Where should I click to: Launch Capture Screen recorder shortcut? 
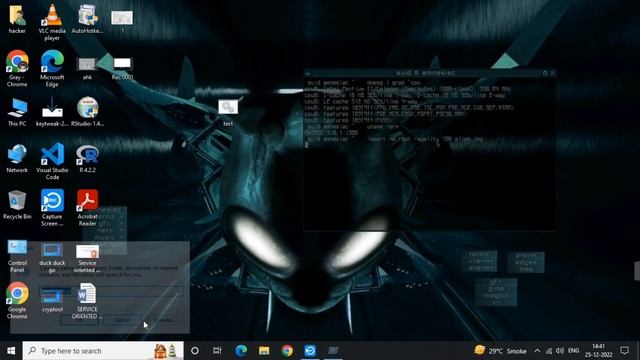pyautogui.click(x=52, y=208)
